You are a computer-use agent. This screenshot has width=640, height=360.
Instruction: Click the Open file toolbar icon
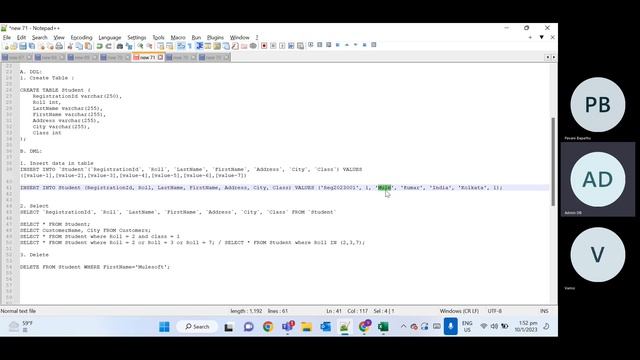coord(13,46)
